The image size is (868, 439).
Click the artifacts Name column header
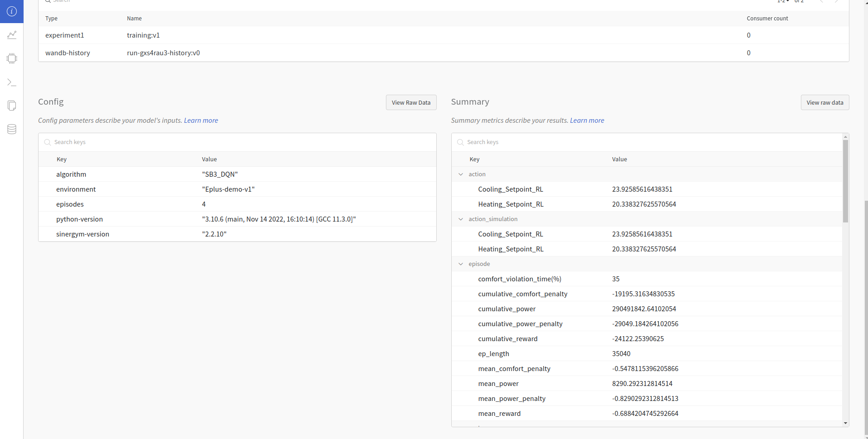(x=134, y=19)
